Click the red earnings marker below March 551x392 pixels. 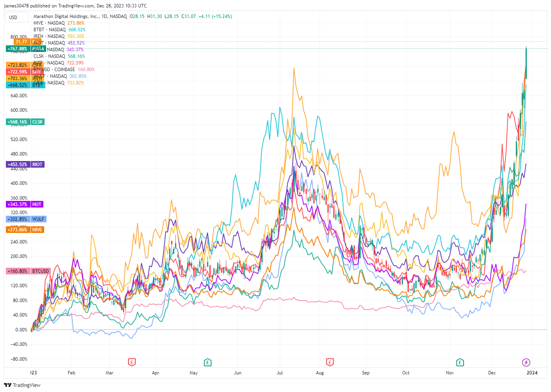tap(132, 362)
